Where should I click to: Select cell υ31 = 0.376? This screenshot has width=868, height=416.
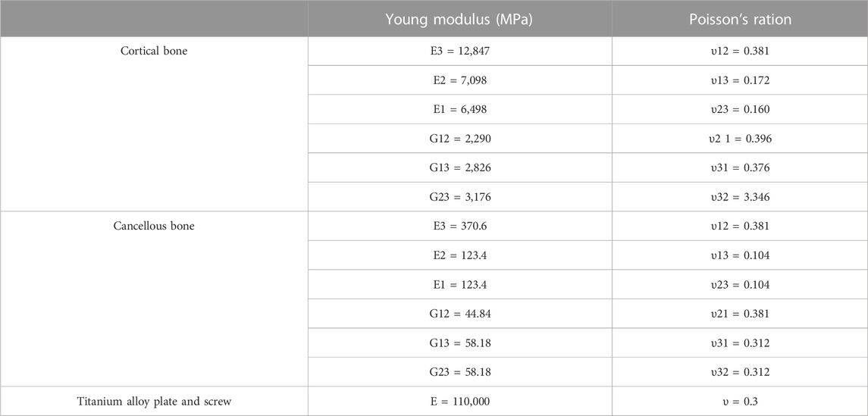740,167
